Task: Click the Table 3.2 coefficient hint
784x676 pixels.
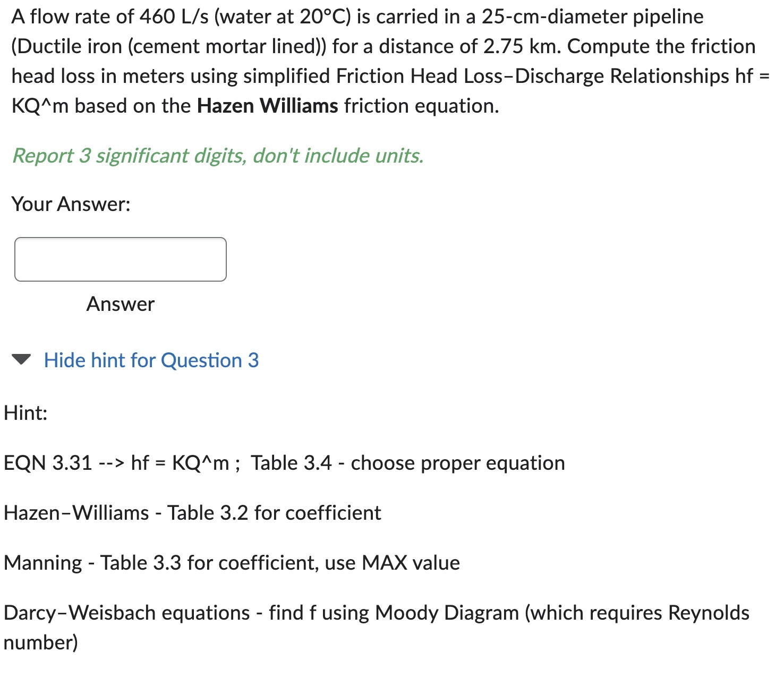Action: click(210, 512)
